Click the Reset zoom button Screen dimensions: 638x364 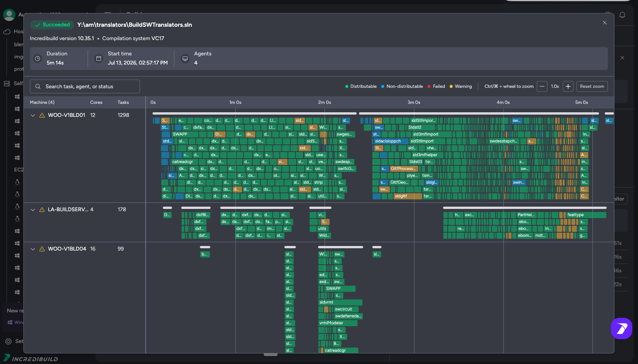[592, 87]
